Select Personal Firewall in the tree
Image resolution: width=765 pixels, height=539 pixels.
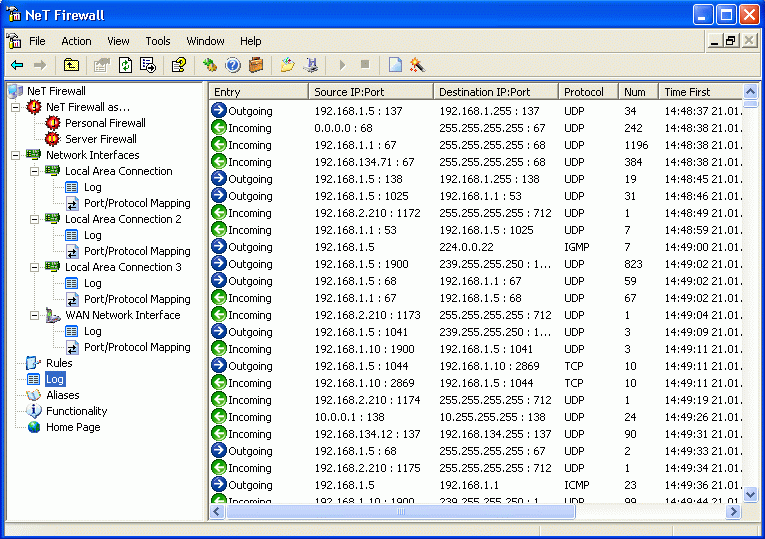point(105,123)
